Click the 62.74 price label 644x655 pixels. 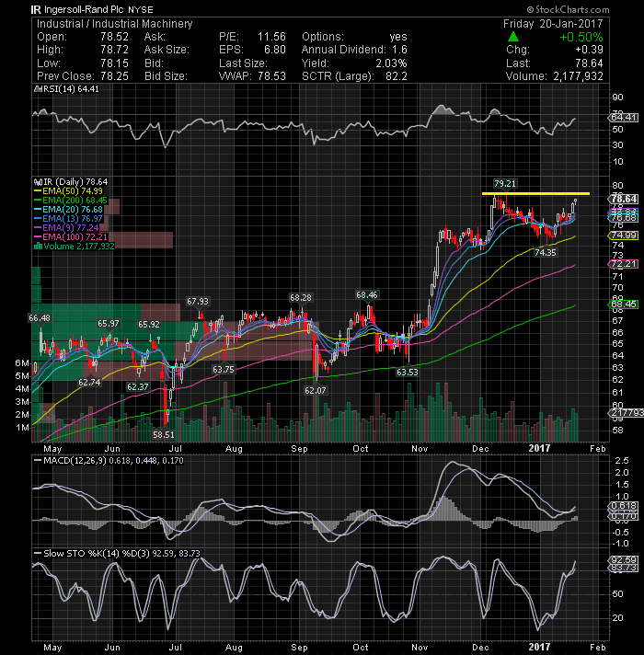tap(89, 383)
